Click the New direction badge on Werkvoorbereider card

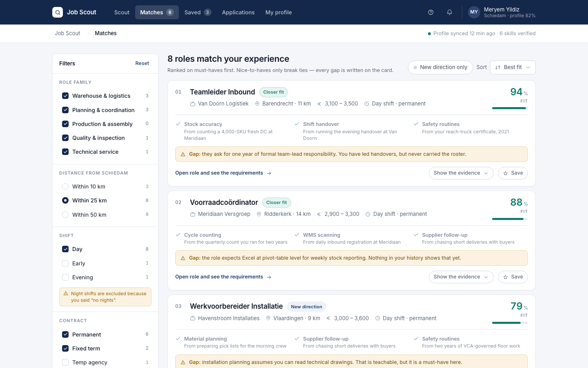pos(307,307)
